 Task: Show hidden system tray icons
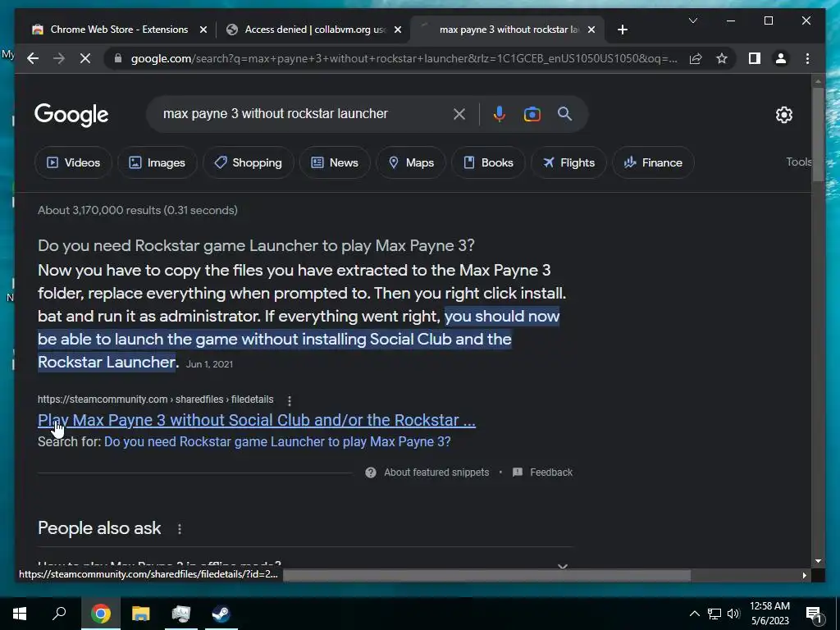pyautogui.click(x=694, y=614)
